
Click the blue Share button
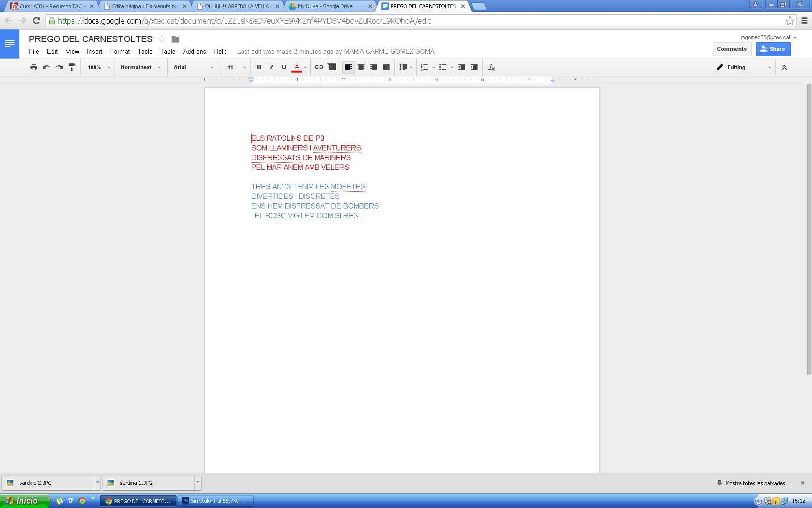pos(773,49)
